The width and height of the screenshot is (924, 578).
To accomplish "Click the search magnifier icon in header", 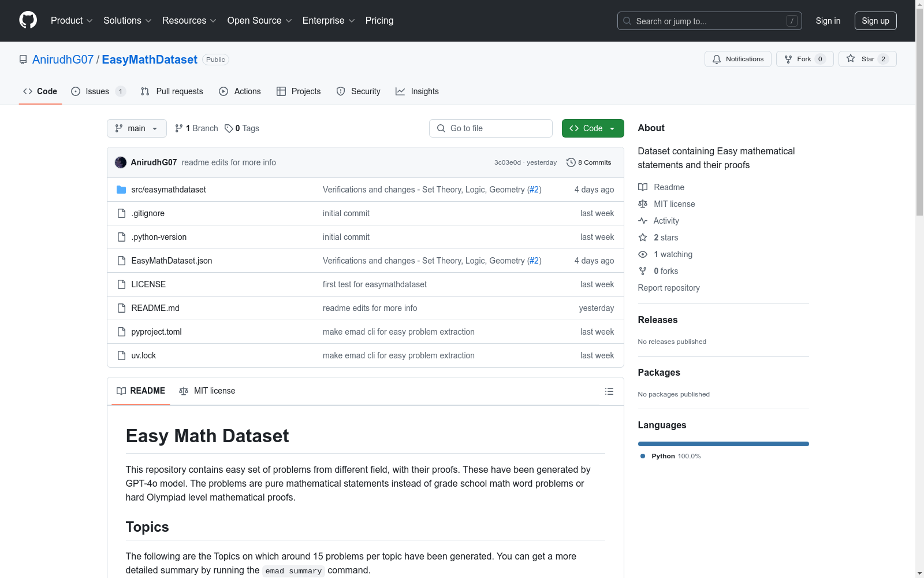I will point(627,21).
